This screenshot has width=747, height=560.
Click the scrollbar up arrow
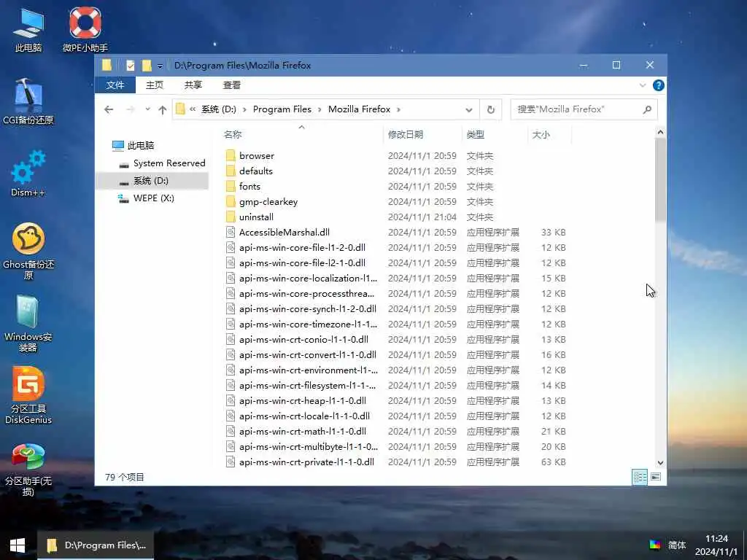(x=660, y=133)
